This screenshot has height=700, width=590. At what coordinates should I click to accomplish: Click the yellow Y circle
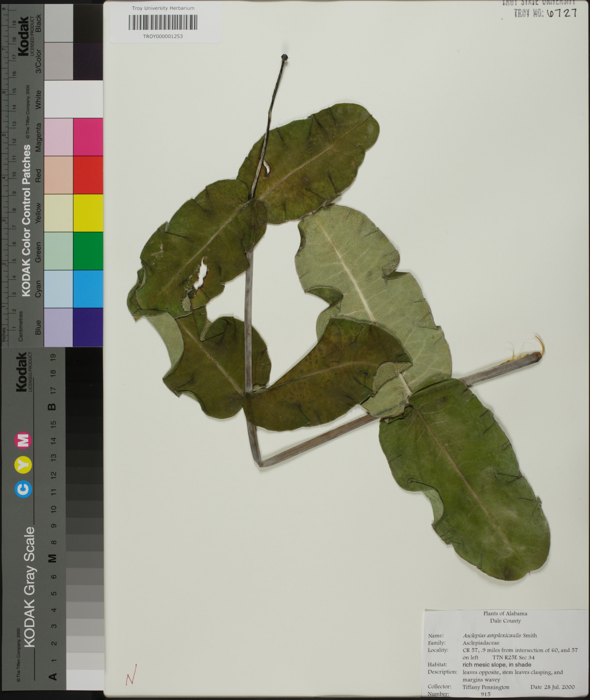point(23,464)
